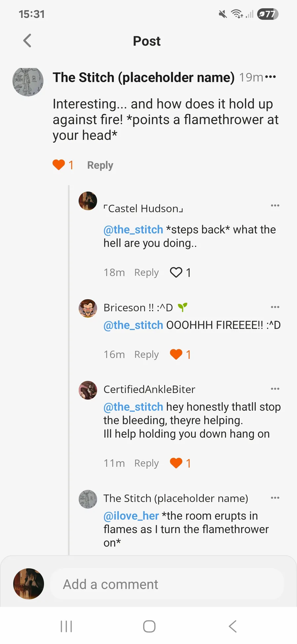
Task: Reply to Castel Hudson's comment
Action: 146,272
